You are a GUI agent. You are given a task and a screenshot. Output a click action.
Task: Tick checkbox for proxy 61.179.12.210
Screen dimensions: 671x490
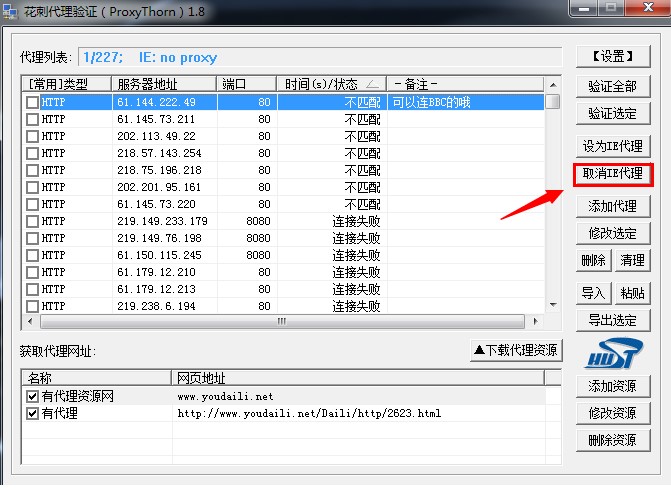click(x=33, y=272)
